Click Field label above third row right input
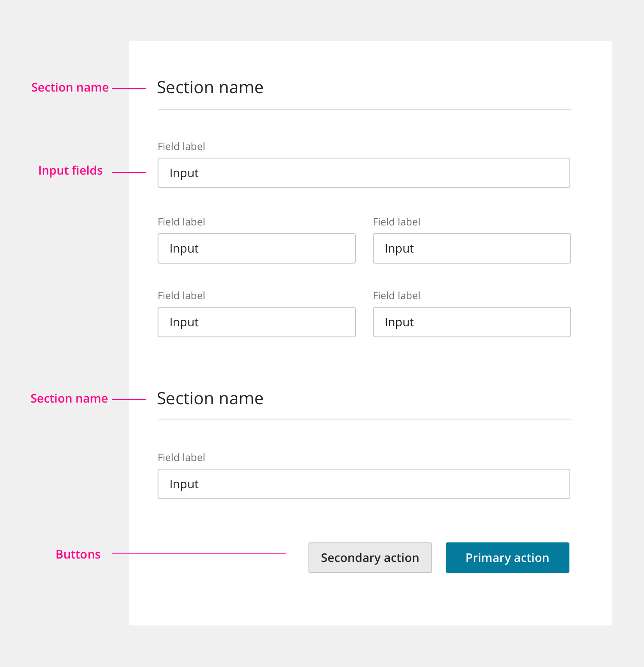Screen dimensions: 644x667 click(397, 296)
